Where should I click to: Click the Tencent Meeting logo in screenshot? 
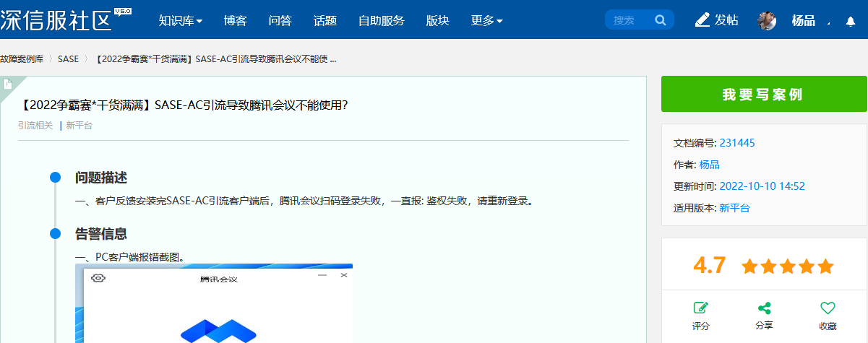[219, 331]
